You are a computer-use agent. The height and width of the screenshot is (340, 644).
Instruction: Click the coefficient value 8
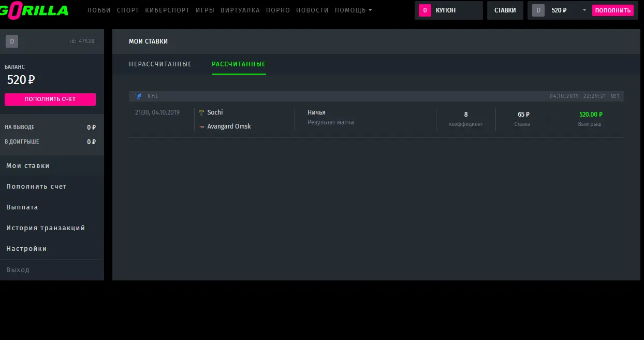tap(466, 115)
